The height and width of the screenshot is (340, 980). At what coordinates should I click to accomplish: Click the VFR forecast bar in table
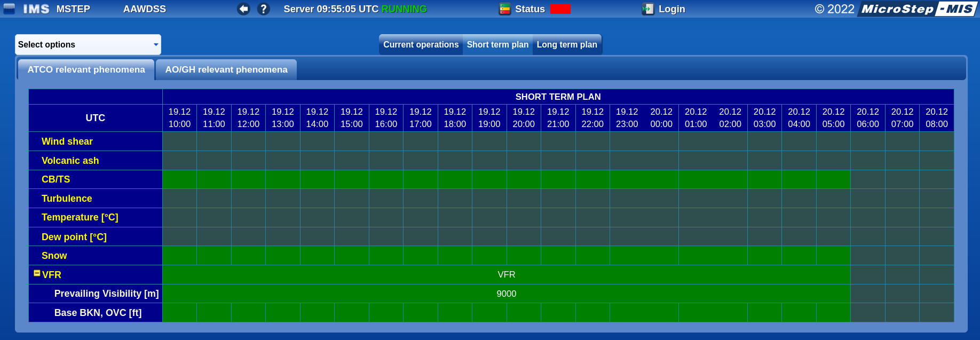(506, 275)
